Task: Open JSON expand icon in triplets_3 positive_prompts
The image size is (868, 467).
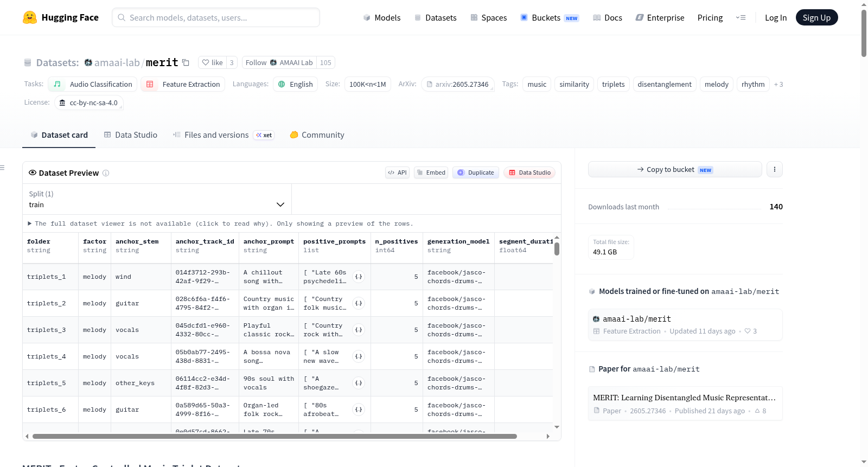Action: (x=359, y=330)
